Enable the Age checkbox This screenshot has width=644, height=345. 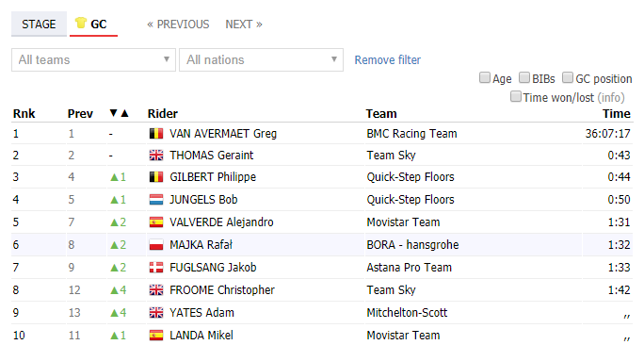click(485, 77)
